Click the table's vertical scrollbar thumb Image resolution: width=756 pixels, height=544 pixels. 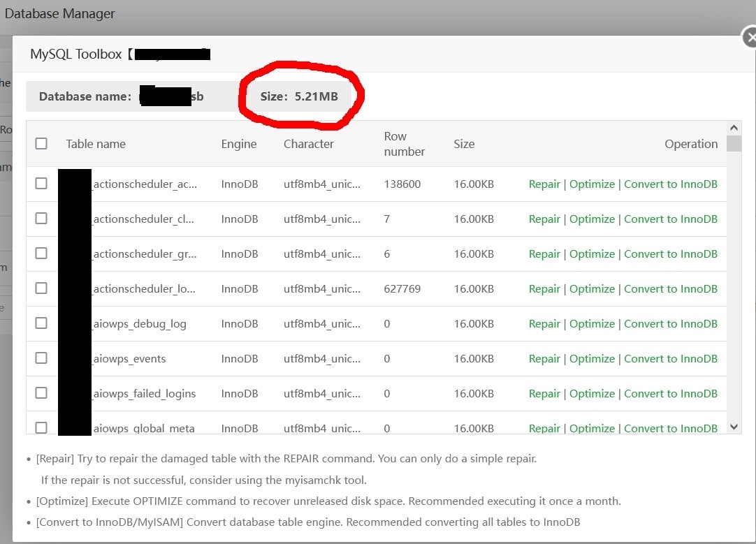[734, 144]
